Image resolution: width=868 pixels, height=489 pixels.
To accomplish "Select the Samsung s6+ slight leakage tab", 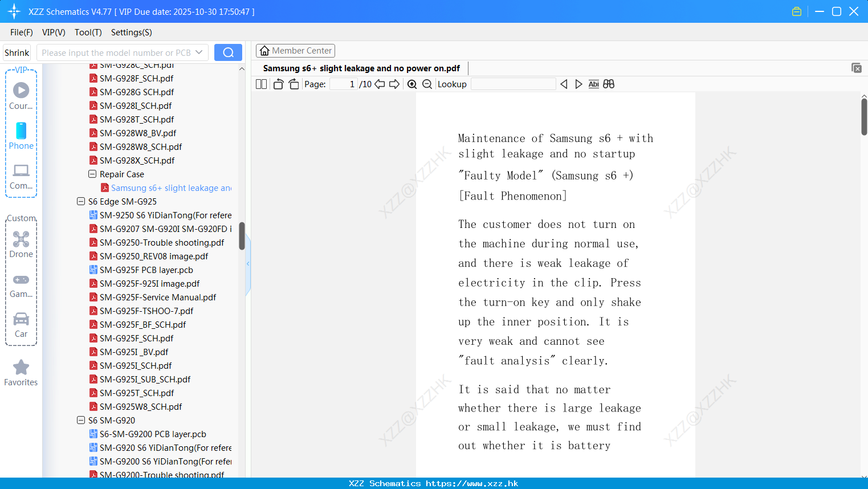I will pos(361,68).
